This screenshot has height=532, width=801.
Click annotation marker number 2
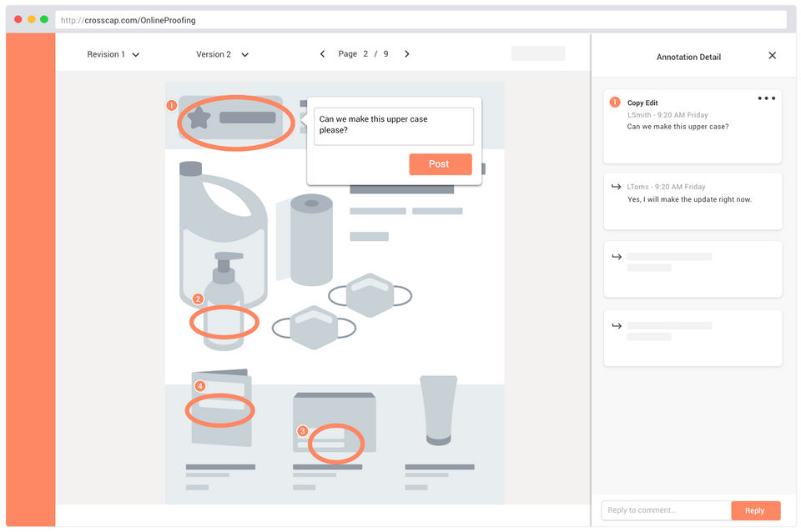pyautogui.click(x=198, y=299)
